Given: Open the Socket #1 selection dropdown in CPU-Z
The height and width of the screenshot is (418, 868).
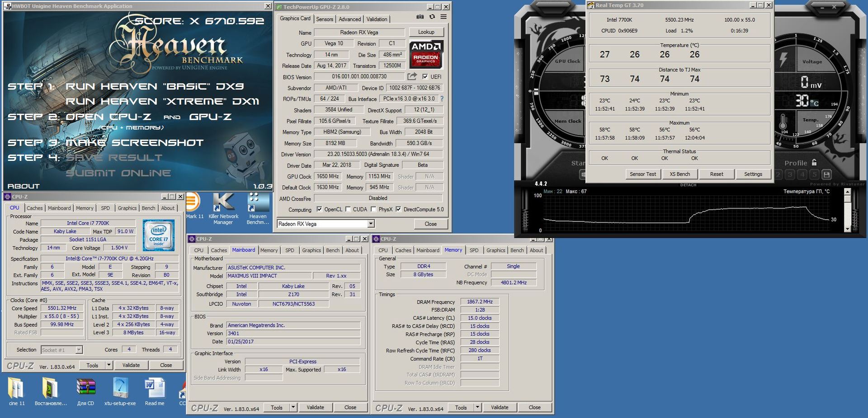Looking at the screenshot, I should pos(79,350).
